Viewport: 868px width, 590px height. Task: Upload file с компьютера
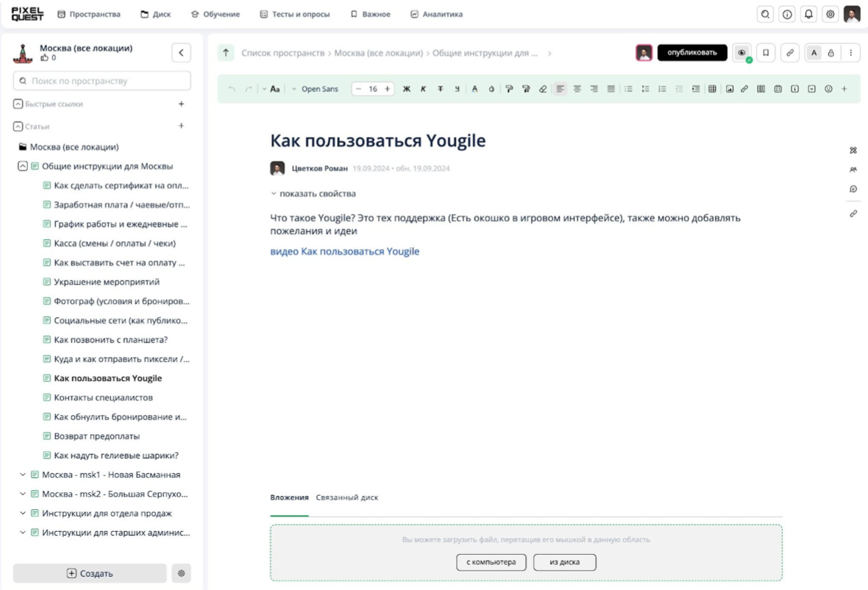click(x=491, y=562)
